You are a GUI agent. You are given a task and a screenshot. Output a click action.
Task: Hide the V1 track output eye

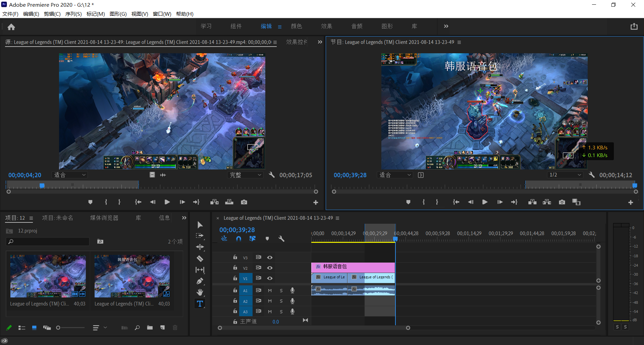270,278
